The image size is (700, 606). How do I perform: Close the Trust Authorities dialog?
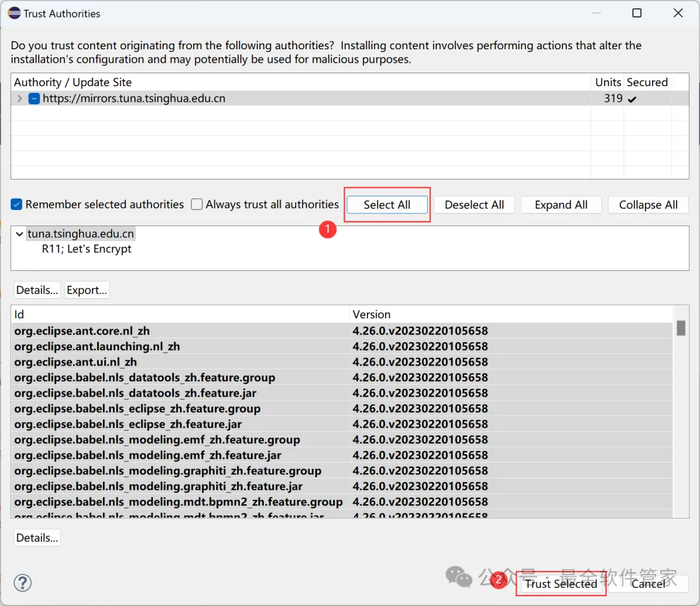[x=678, y=13]
